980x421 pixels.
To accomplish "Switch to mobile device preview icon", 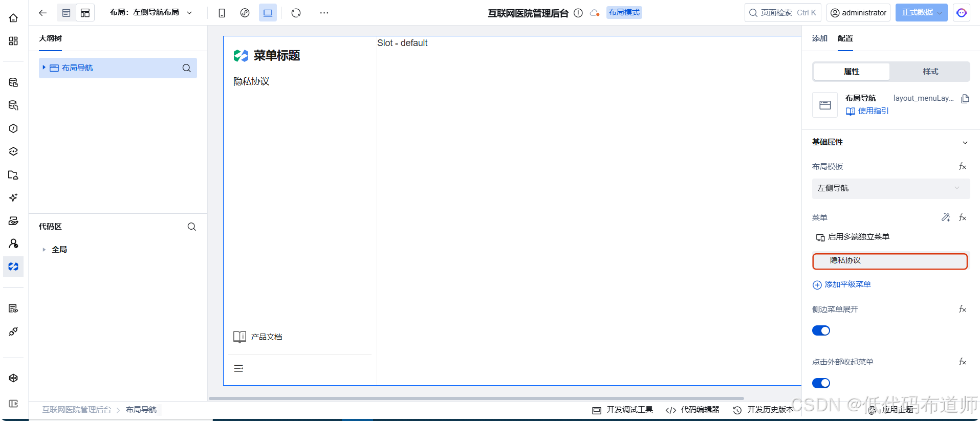I will coord(222,13).
